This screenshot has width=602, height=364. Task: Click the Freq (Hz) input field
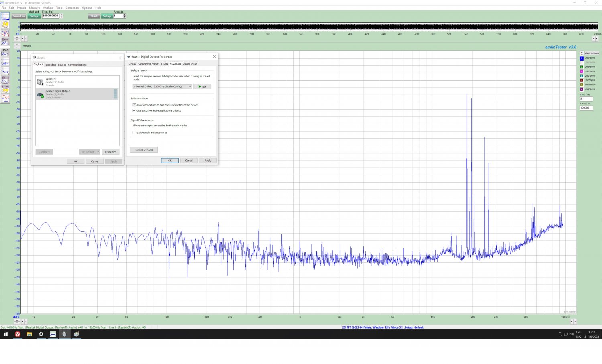pyautogui.click(x=51, y=16)
